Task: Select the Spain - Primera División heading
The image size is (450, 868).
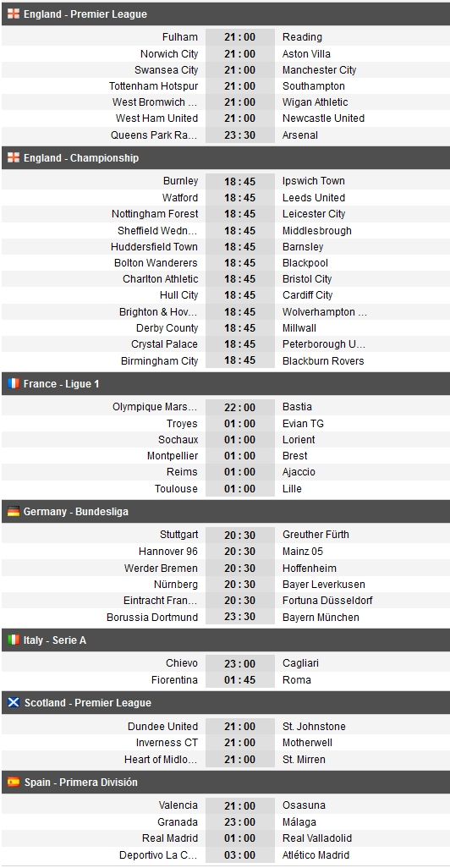Action: (226, 783)
